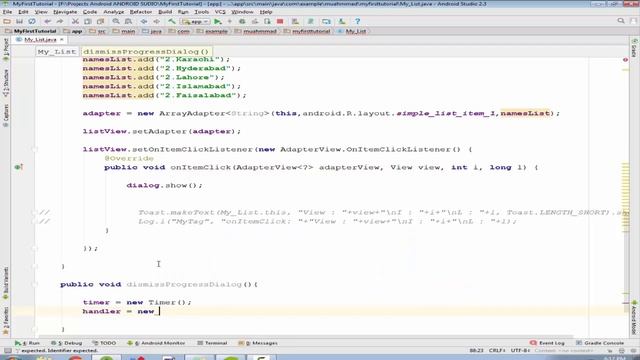Open the run configuration app dropdown

click(196, 21)
